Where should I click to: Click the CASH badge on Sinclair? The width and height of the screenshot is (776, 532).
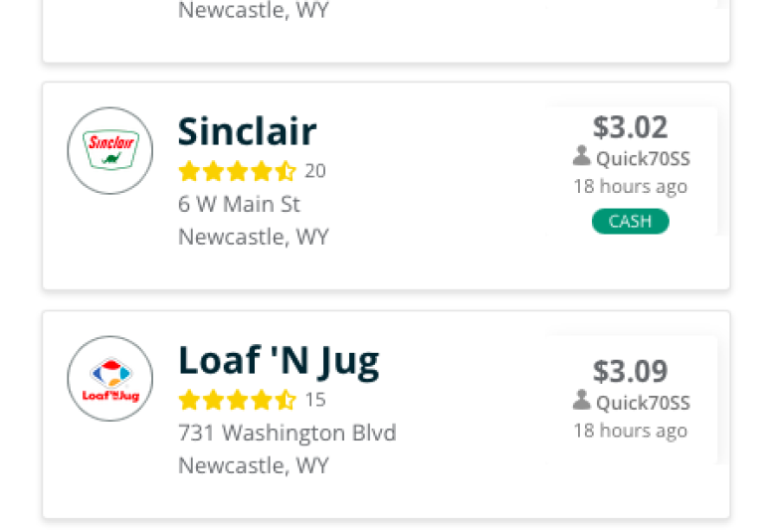(630, 221)
